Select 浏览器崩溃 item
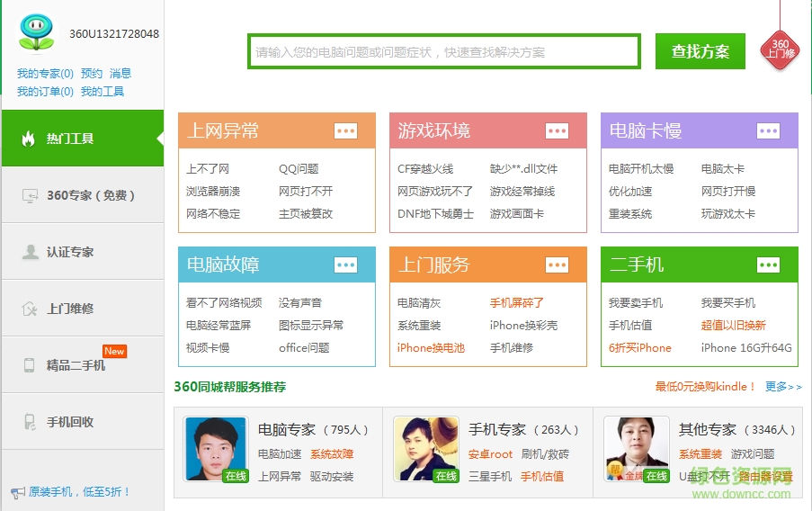Image resolution: width=812 pixels, height=511 pixels. (x=213, y=192)
